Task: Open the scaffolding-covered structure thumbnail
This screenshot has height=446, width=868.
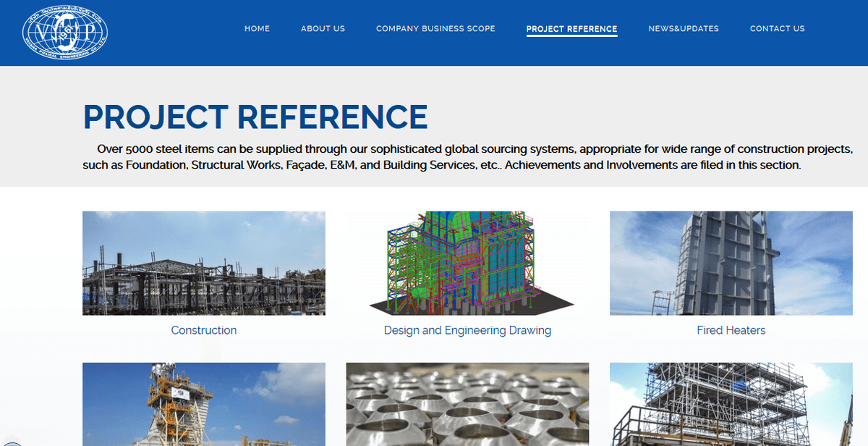Action: point(731,404)
